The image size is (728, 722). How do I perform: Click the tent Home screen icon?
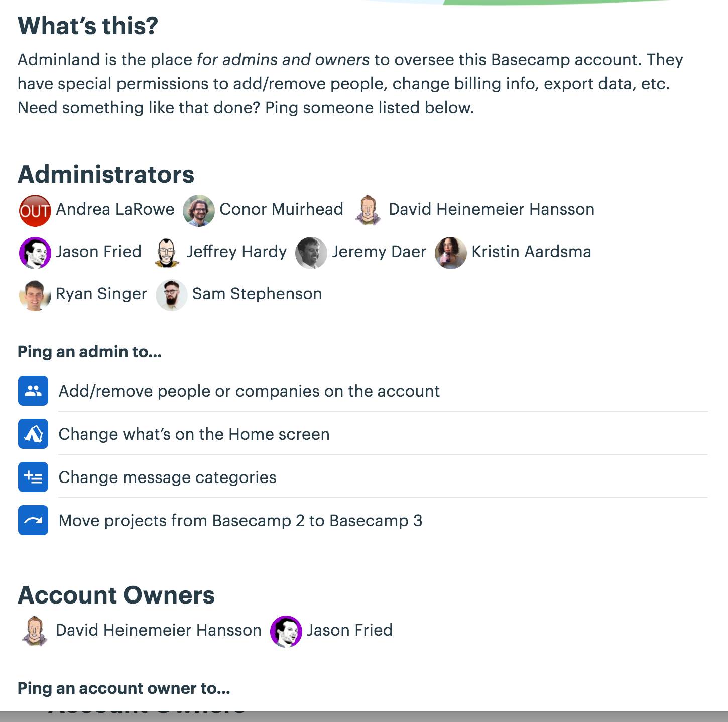click(33, 434)
